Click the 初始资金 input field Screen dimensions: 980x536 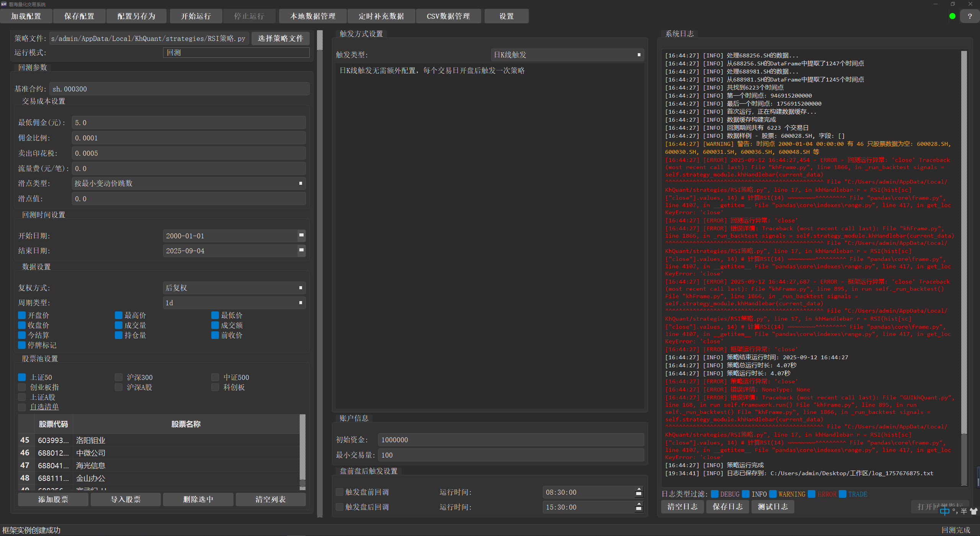coord(510,440)
